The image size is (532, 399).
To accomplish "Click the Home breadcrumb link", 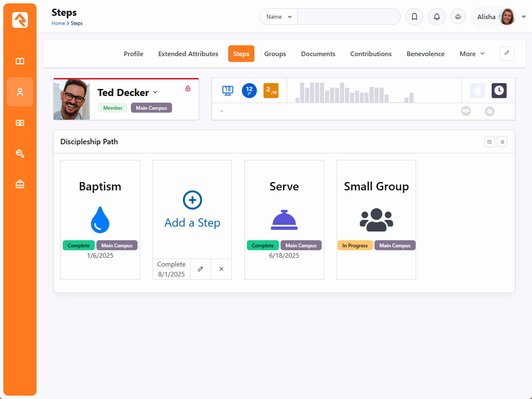I will pyautogui.click(x=58, y=23).
